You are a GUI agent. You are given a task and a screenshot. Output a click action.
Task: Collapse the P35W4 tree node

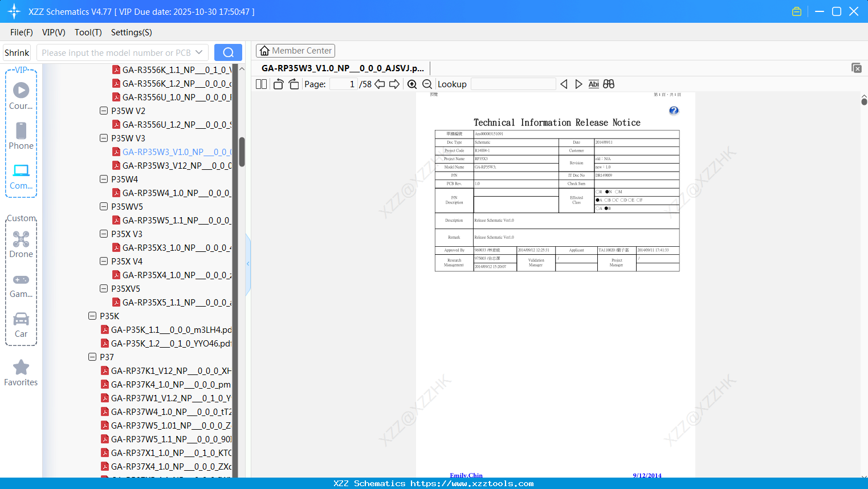pyautogui.click(x=104, y=179)
